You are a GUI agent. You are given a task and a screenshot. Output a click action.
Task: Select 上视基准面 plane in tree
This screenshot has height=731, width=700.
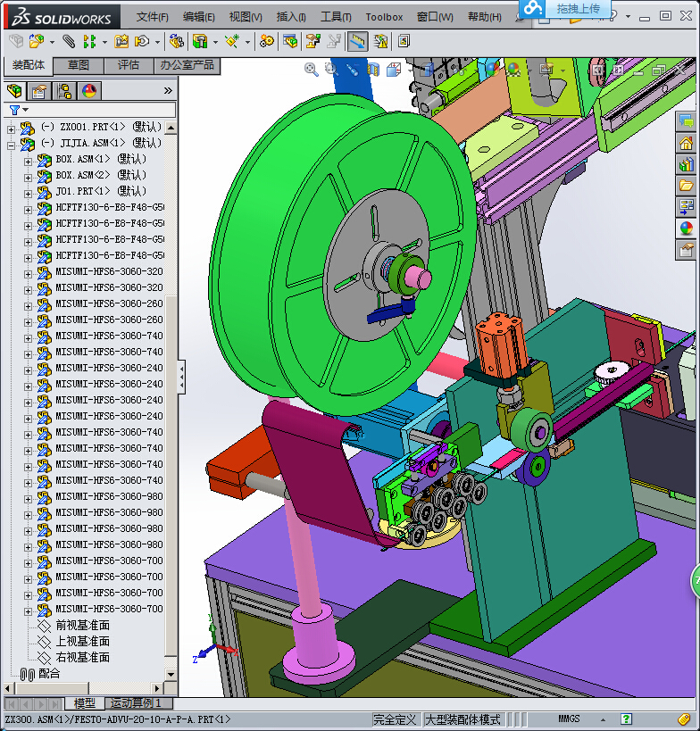[82, 642]
